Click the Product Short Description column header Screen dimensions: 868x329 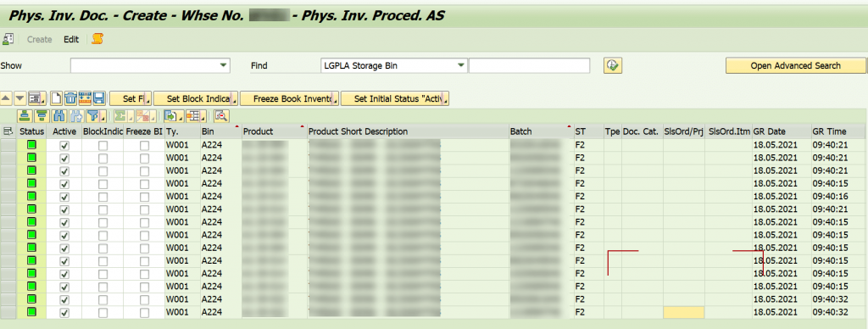pyautogui.click(x=408, y=131)
